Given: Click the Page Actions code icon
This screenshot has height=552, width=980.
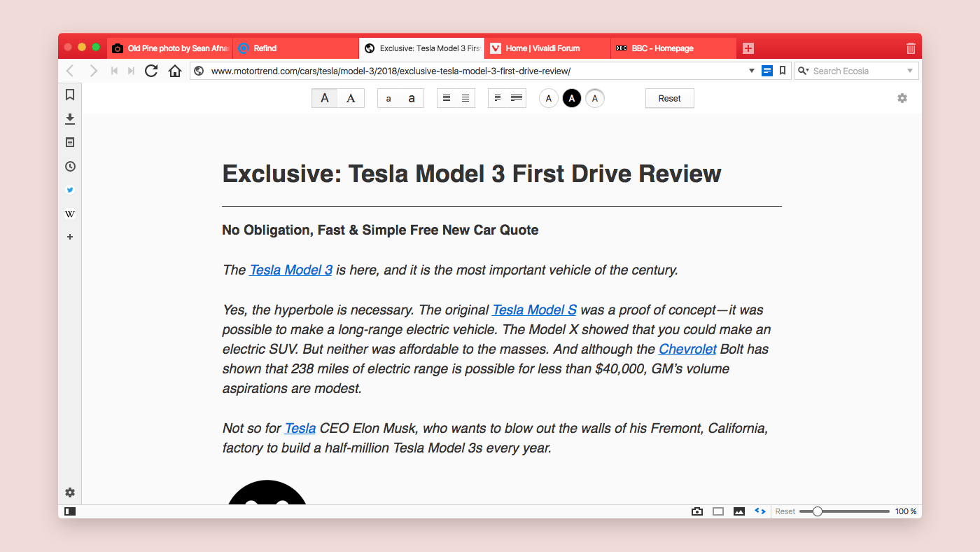Looking at the screenshot, I should pyautogui.click(x=759, y=511).
